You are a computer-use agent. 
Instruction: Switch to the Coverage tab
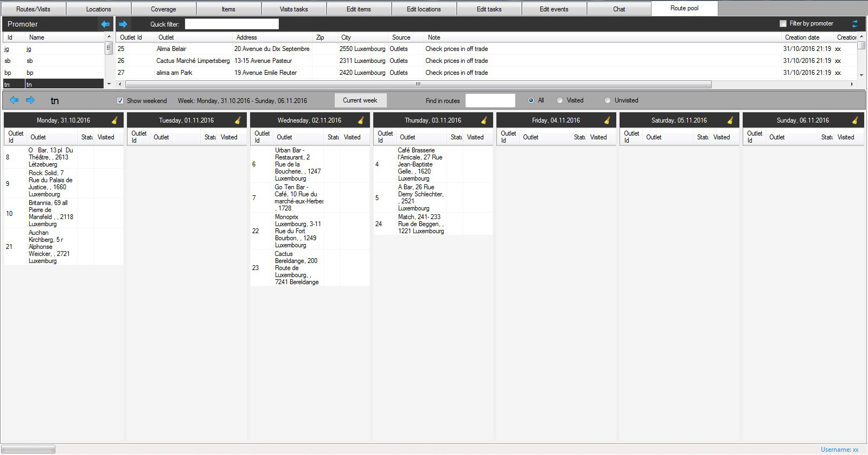[x=163, y=9]
